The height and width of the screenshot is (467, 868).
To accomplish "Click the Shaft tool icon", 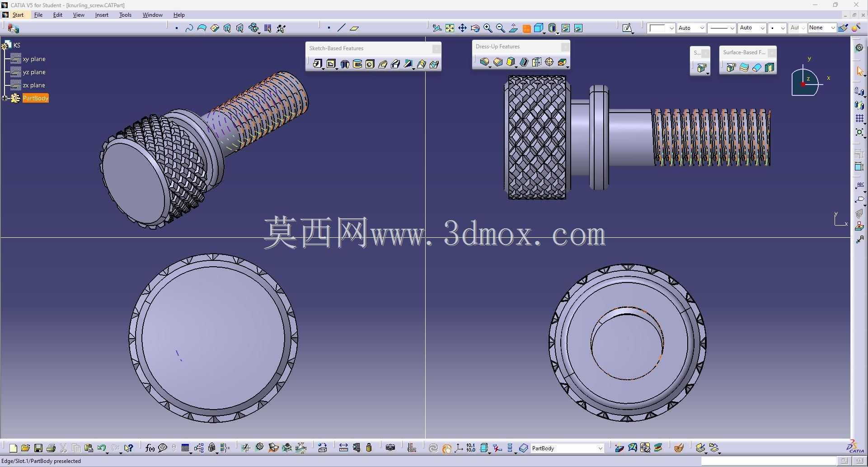I will tap(345, 64).
